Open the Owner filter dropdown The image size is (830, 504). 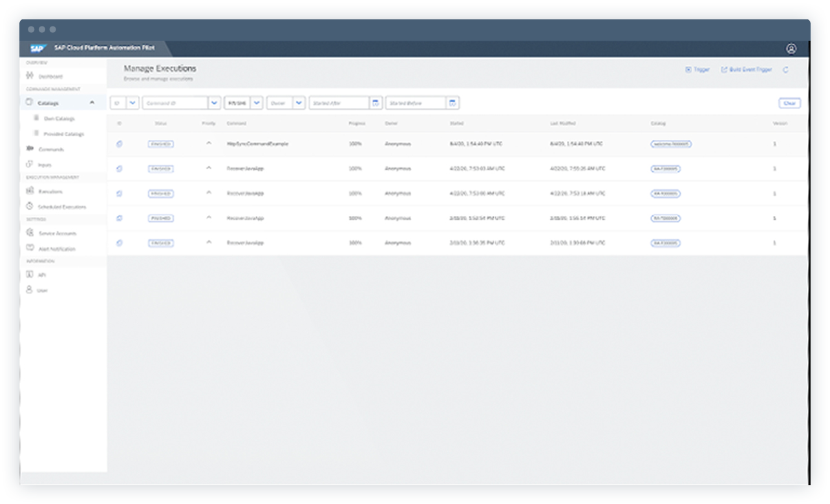pos(299,103)
